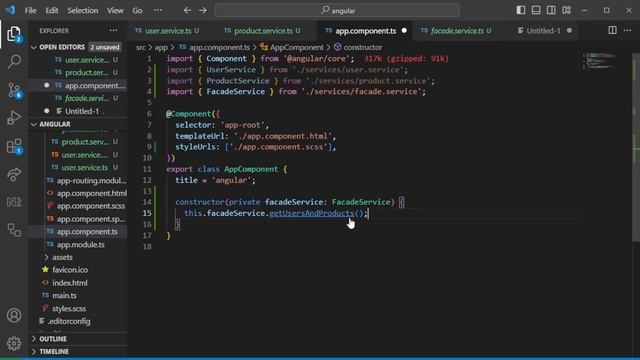640x360 pixels.
Task: Click the '2 unsaved' badge
Action: click(x=105, y=47)
